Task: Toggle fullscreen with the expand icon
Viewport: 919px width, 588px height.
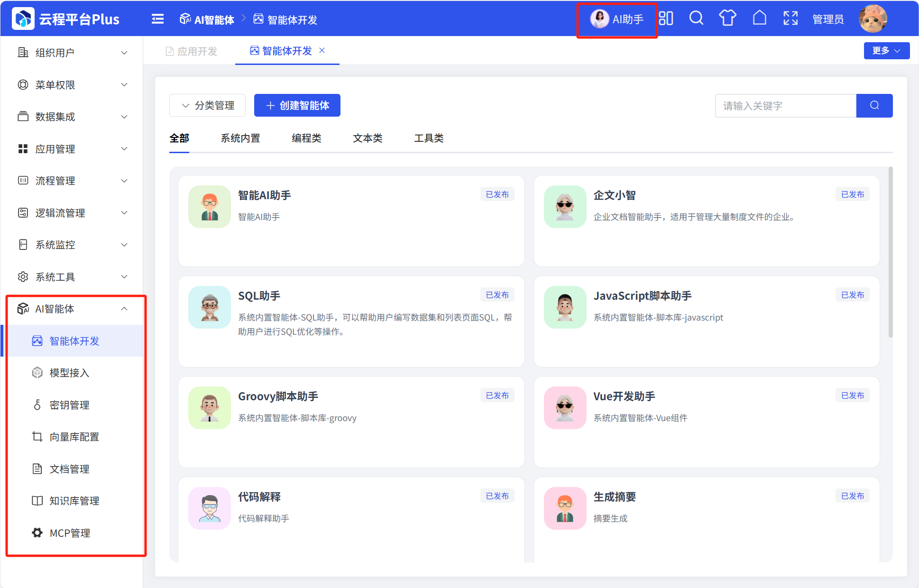Action: click(x=790, y=18)
